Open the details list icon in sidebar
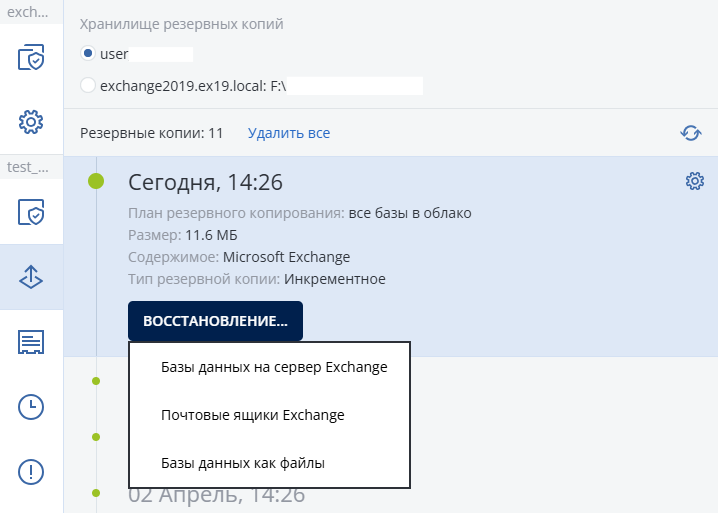 (31, 342)
